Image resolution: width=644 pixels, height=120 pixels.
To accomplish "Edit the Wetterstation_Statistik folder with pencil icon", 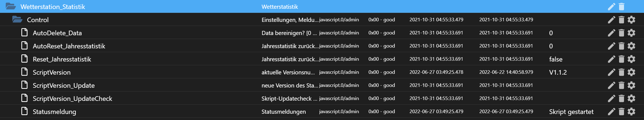I will pyautogui.click(x=611, y=7).
